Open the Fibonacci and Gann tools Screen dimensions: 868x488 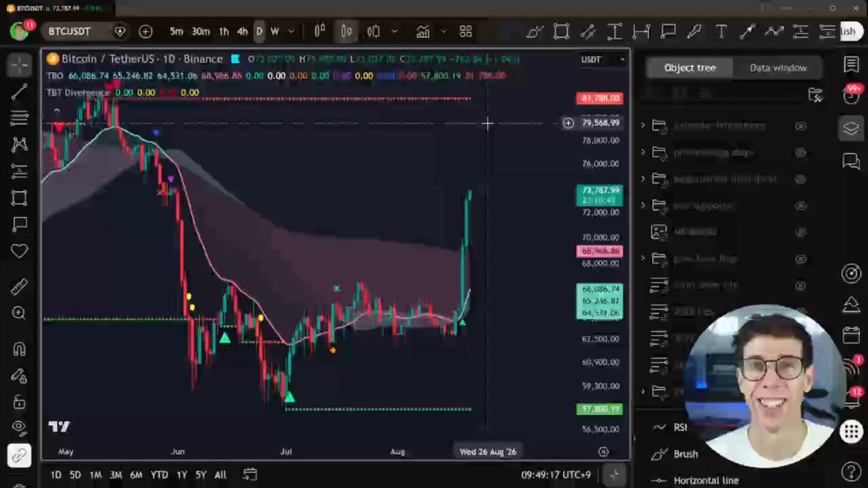(x=19, y=118)
